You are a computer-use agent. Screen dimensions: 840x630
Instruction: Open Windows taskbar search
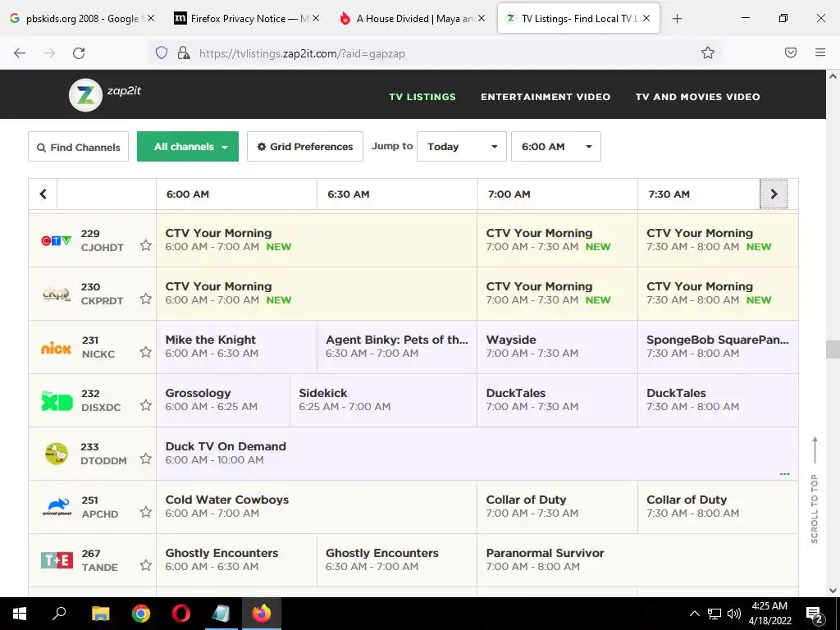(59, 614)
